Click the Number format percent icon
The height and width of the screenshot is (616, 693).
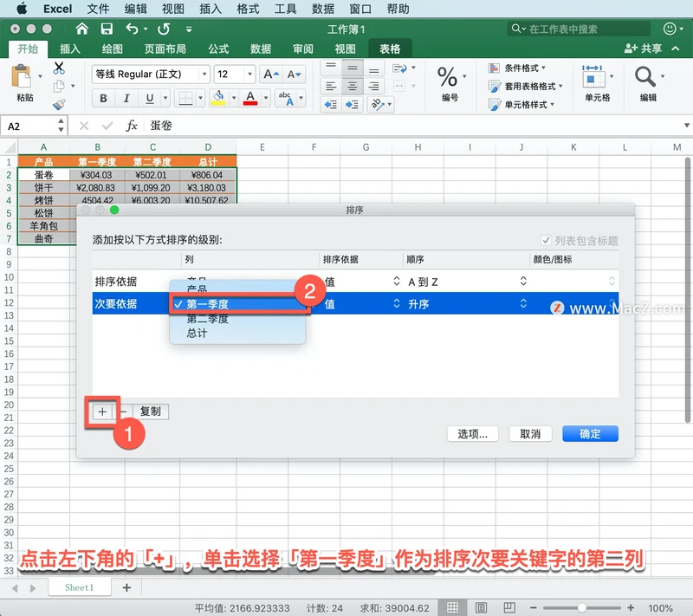447,77
